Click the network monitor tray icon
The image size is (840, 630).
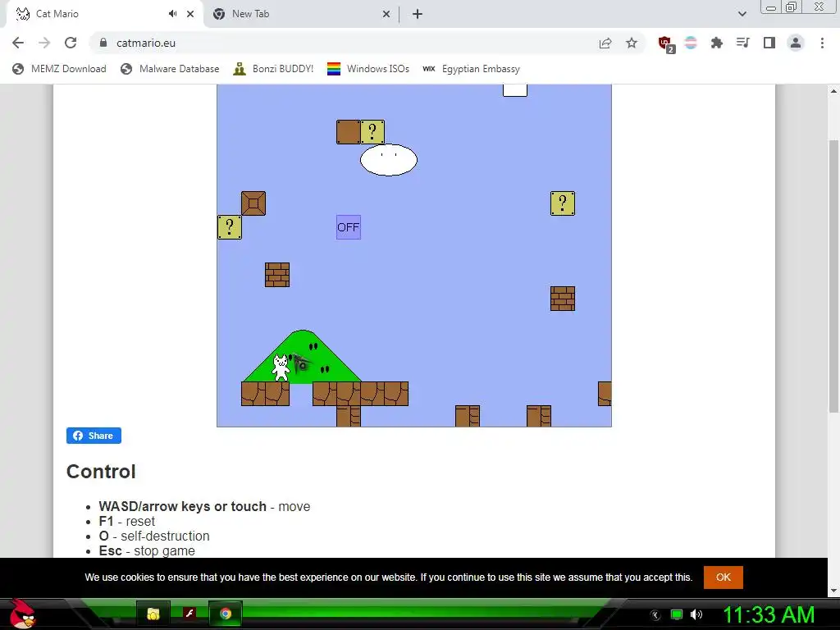[x=677, y=614]
